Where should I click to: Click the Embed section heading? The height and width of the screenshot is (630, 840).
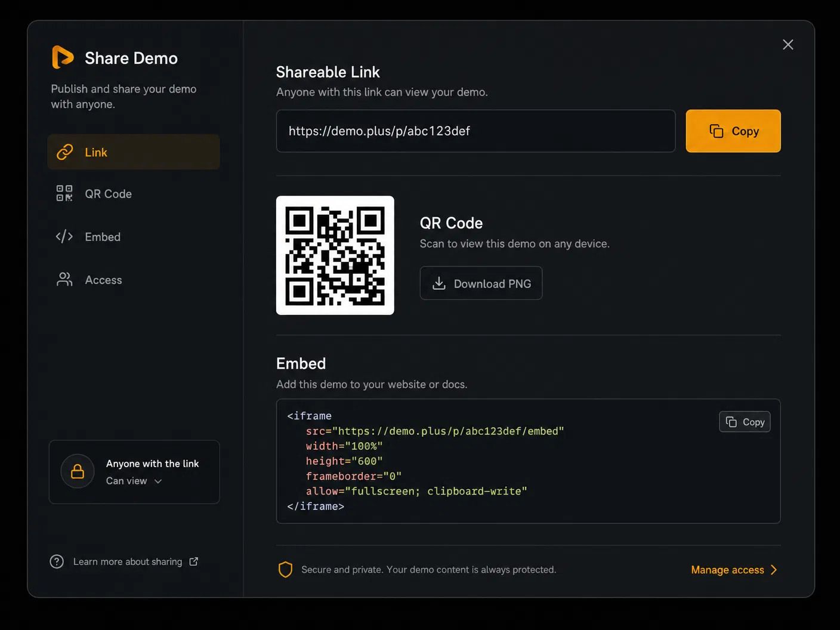click(x=301, y=364)
